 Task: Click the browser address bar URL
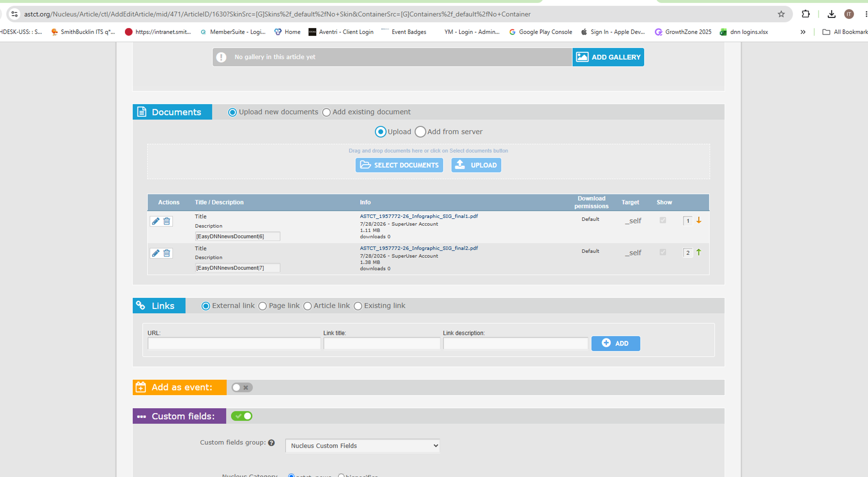pyautogui.click(x=277, y=14)
